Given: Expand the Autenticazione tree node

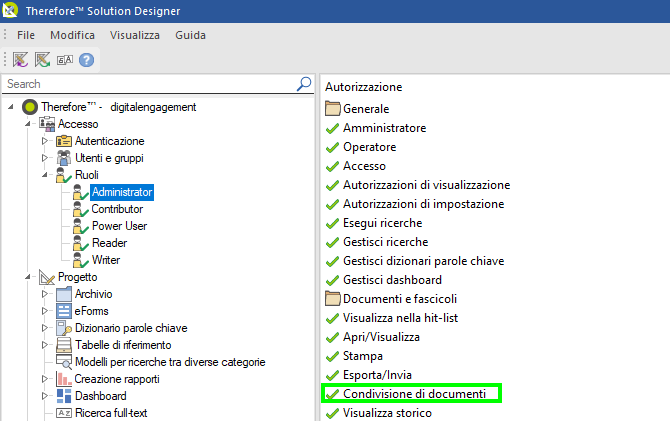Looking at the screenshot, I should tap(44, 141).
